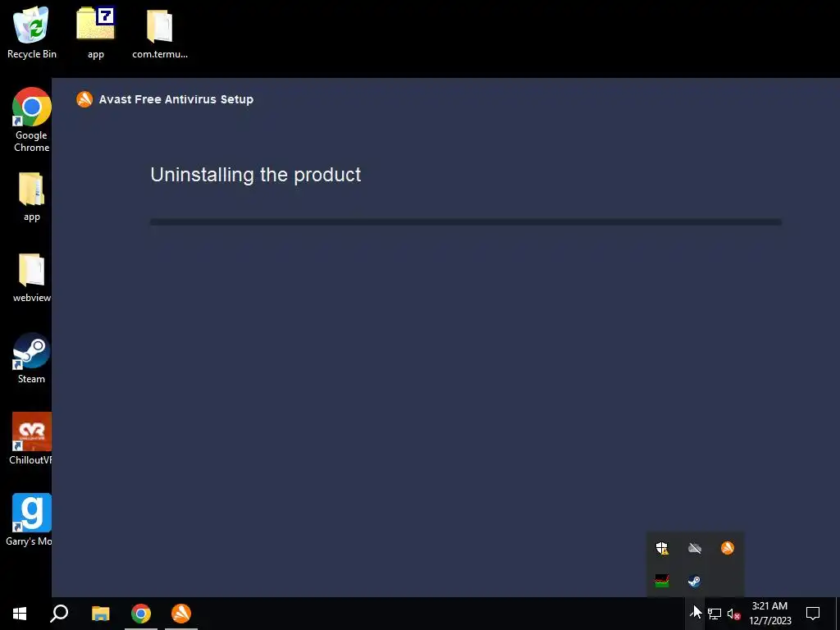Switch to Chrome on the taskbar
840x630 pixels.
tap(141, 614)
